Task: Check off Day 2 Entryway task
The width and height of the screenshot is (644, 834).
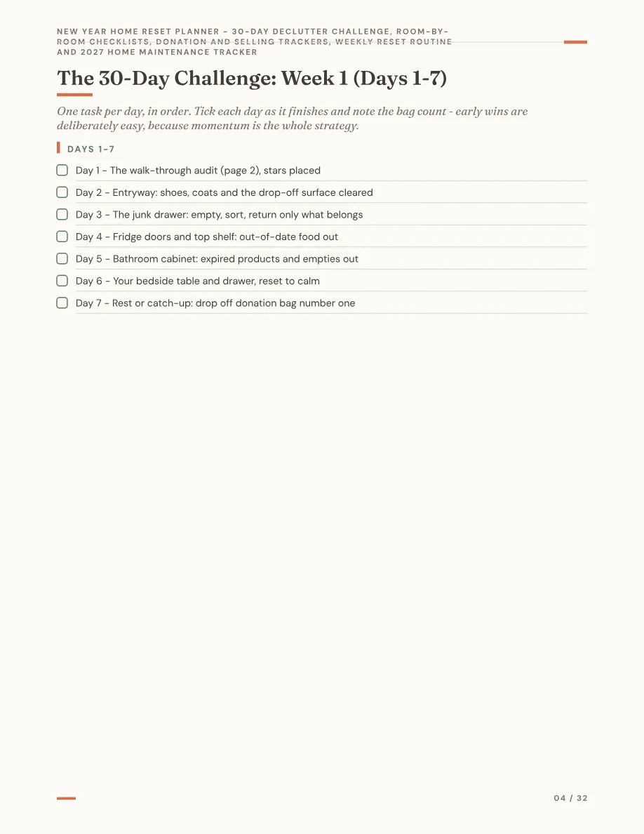Action: (62, 192)
